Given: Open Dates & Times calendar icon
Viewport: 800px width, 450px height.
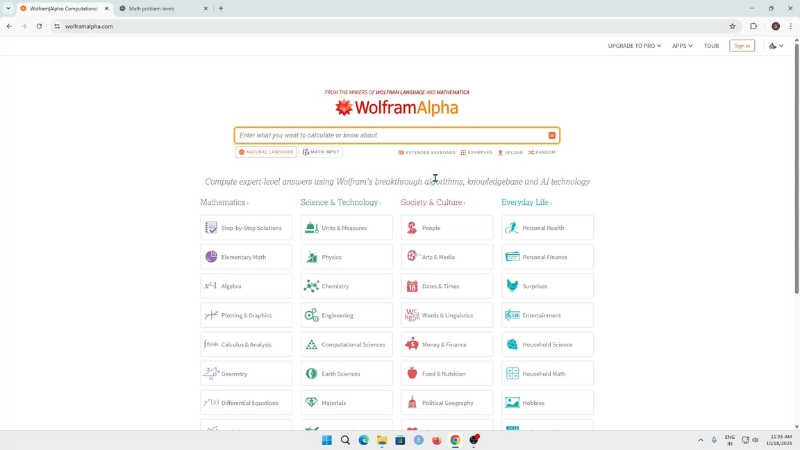Looking at the screenshot, I should pos(412,286).
